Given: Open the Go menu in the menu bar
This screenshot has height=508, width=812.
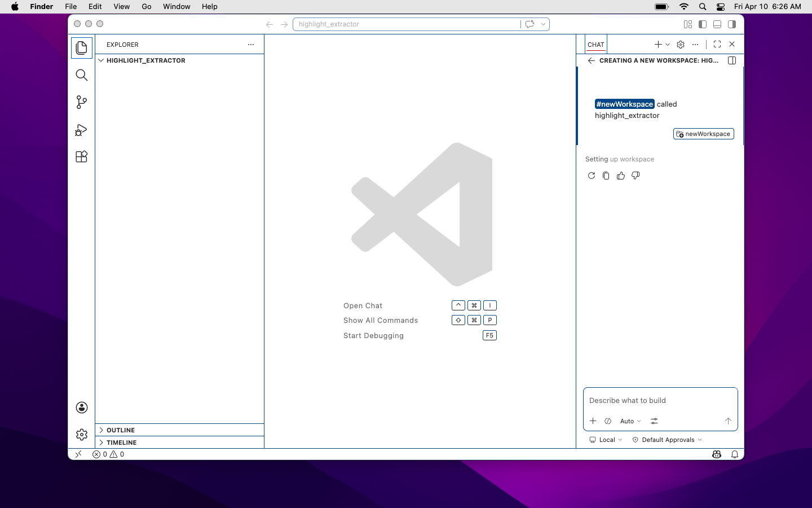Looking at the screenshot, I should tap(146, 7).
